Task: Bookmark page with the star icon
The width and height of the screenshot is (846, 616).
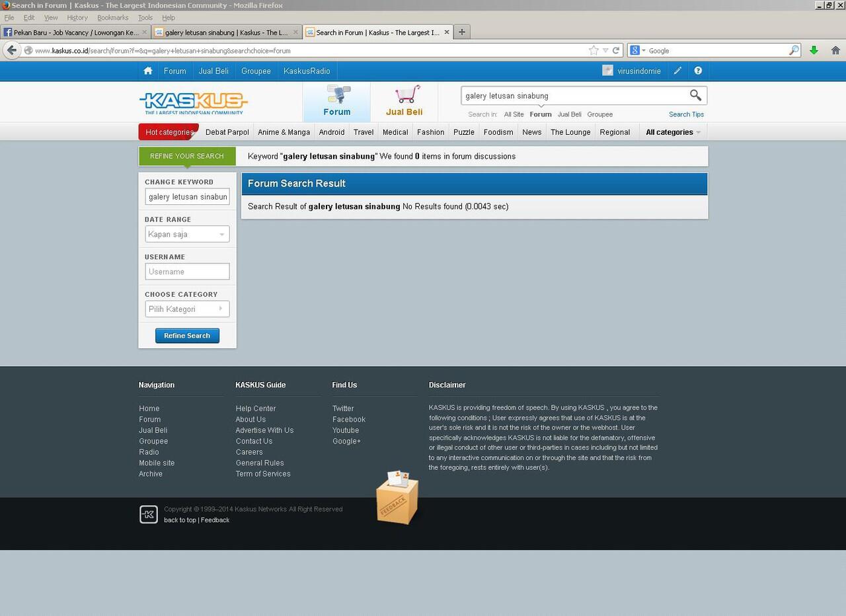Action: click(594, 50)
